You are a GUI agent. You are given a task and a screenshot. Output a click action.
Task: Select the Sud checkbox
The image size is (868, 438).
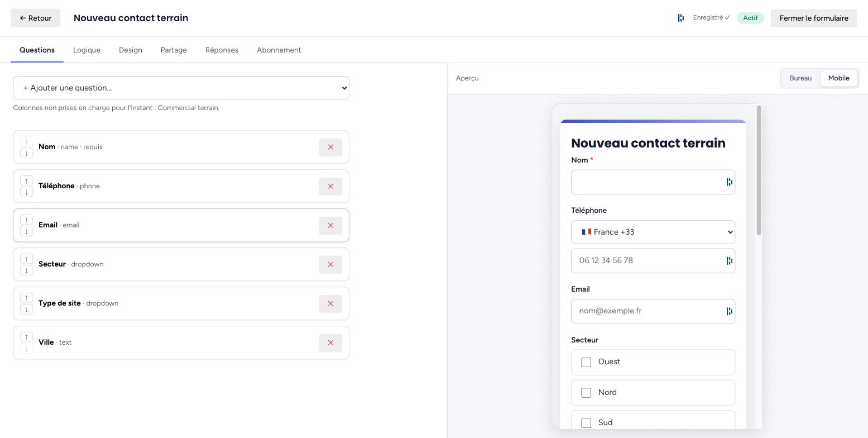[586, 423]
